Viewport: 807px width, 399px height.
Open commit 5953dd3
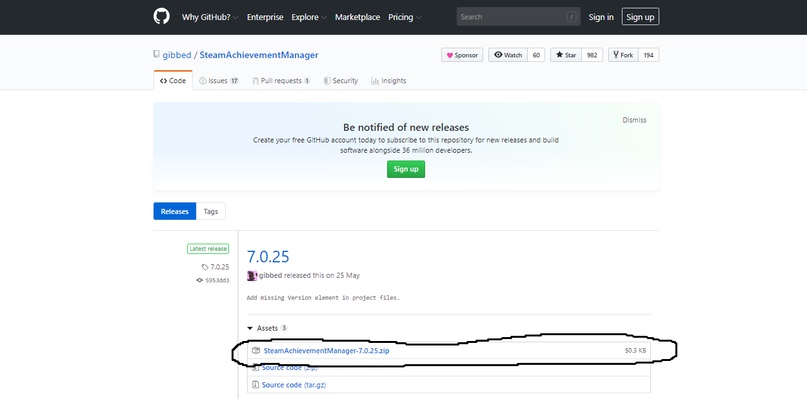213,280
